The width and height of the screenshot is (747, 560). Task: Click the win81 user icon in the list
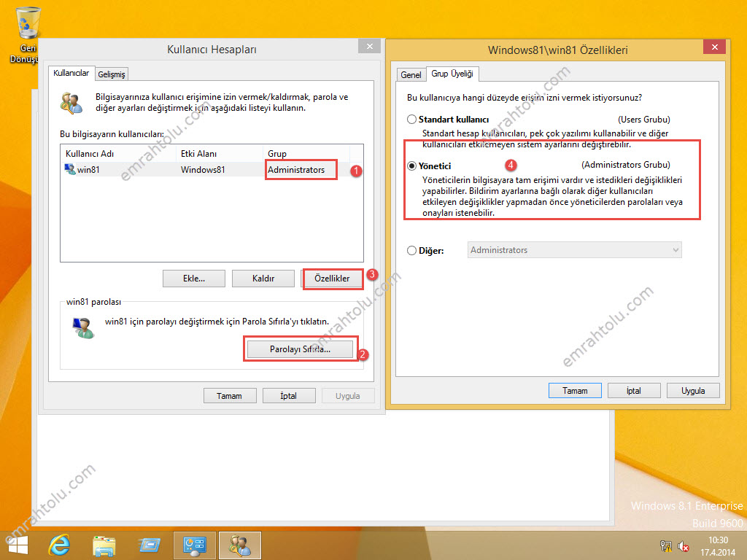(70, 169)
